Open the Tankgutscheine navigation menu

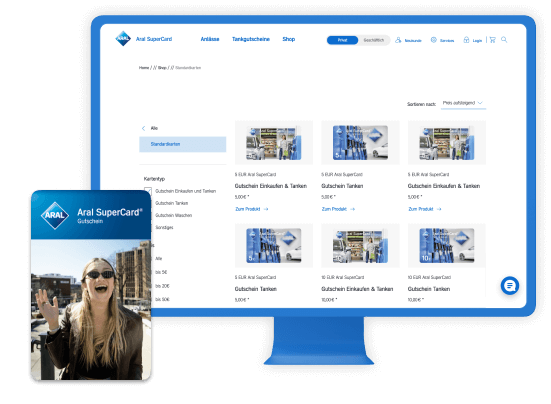pyautogui.click(x=251, y=39)
